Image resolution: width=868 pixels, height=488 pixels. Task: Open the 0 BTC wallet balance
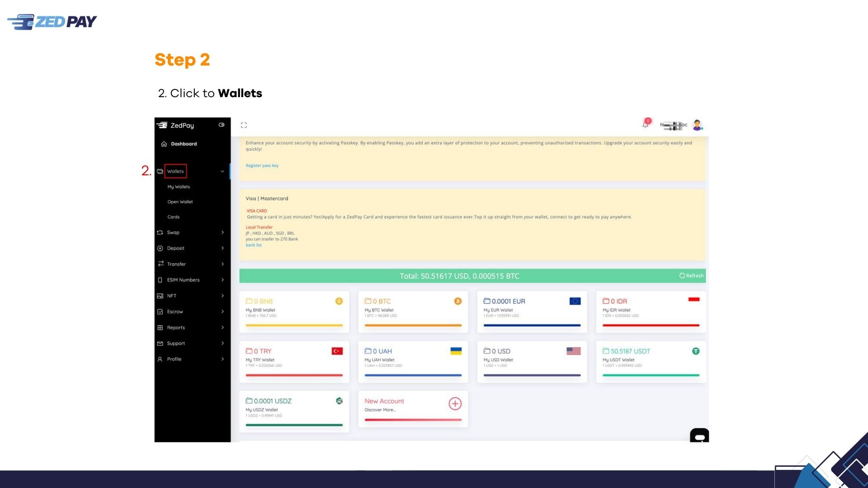pos(378,301)
